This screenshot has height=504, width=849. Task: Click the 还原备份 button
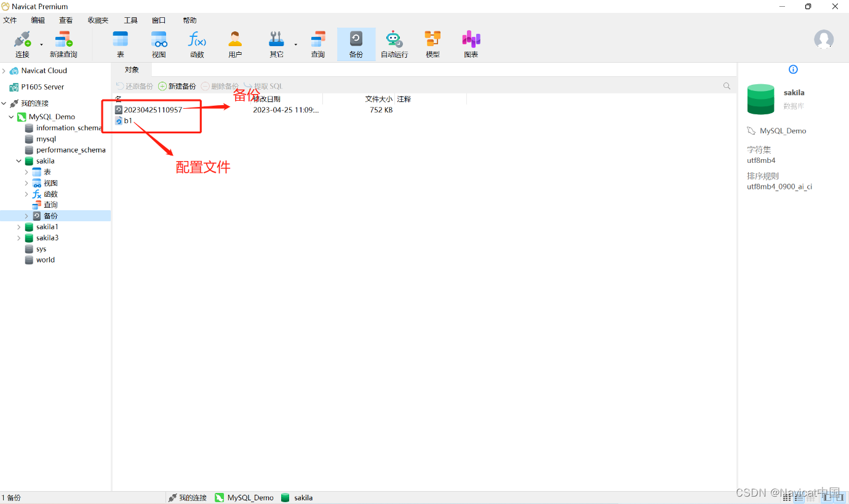point(134,86)
